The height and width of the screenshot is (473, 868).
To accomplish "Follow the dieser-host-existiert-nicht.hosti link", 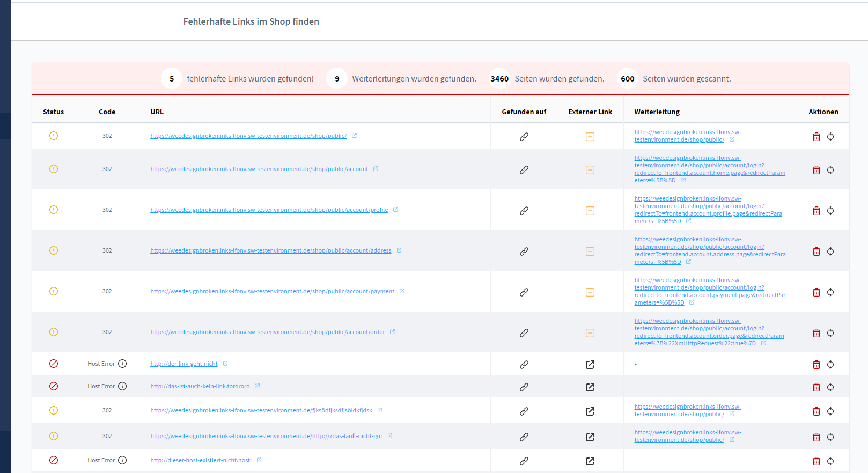I will [201, 460].
